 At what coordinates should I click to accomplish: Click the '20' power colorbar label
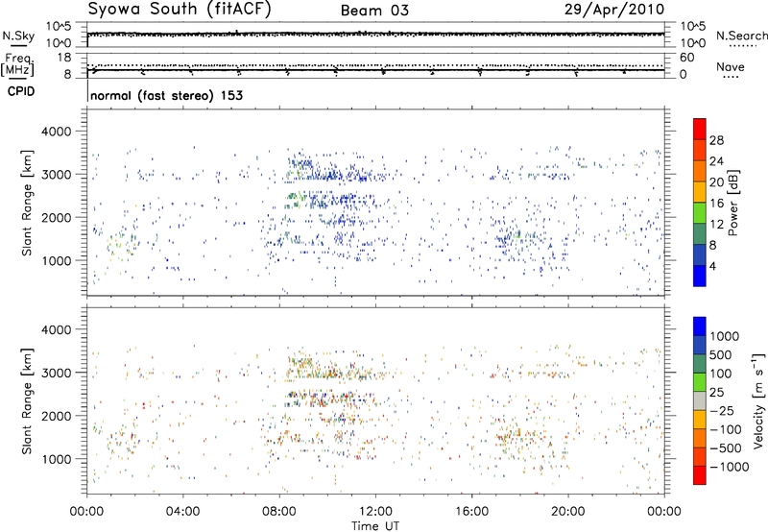point(716,182)
